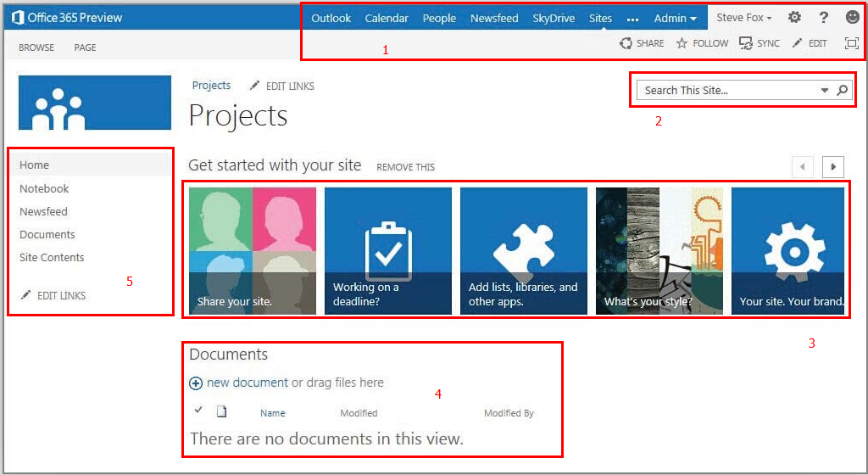Toggle the select-all checkmark in Documents
The image size is (868, 475).
point(198,411)
